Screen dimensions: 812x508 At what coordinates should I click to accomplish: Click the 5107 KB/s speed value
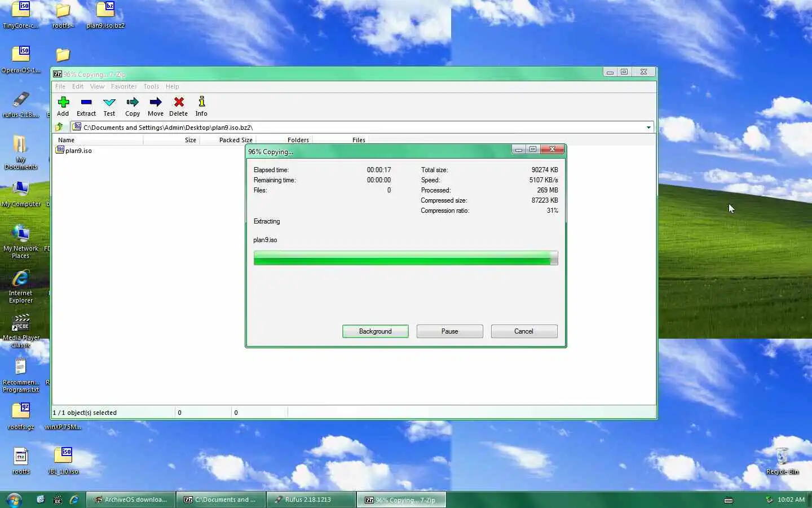pyautogui.click(x=544, y=180)
